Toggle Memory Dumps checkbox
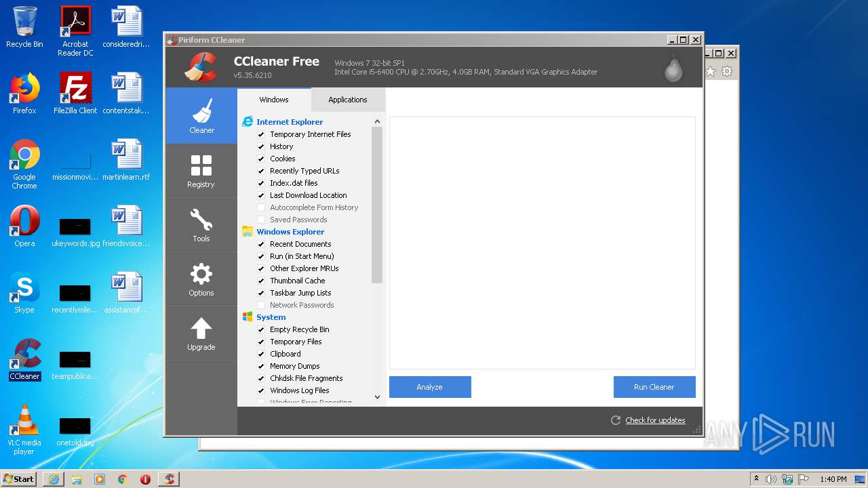Viewport: 868px width, 488px height. [x=261, y=366]
